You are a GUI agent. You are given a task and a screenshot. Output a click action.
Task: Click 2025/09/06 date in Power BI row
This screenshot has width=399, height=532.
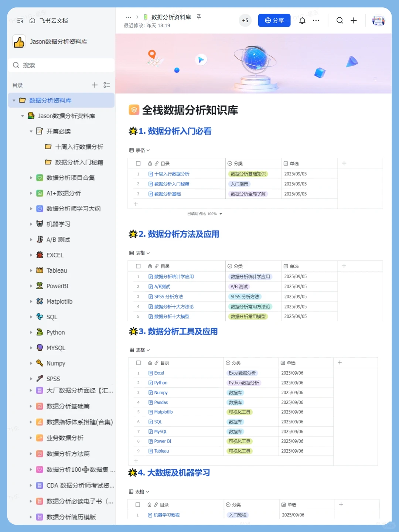292,441
